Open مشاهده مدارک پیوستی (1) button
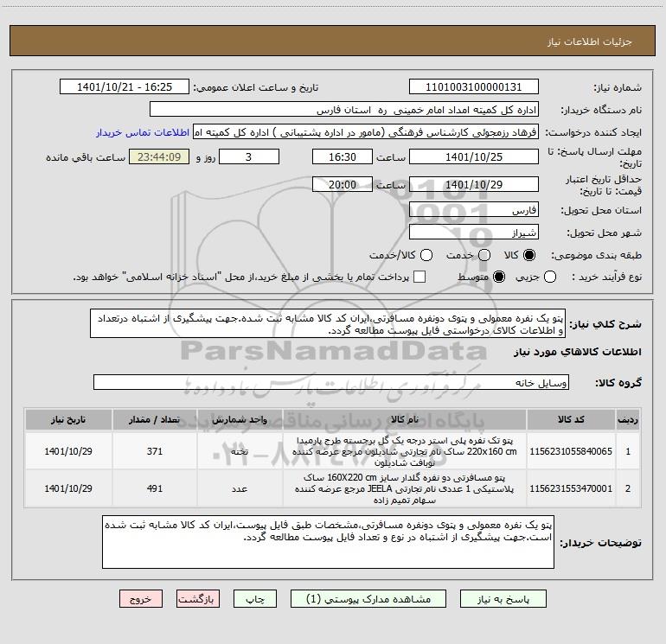The width and height of the screenshot is (666, 644). tap(368, 599)
